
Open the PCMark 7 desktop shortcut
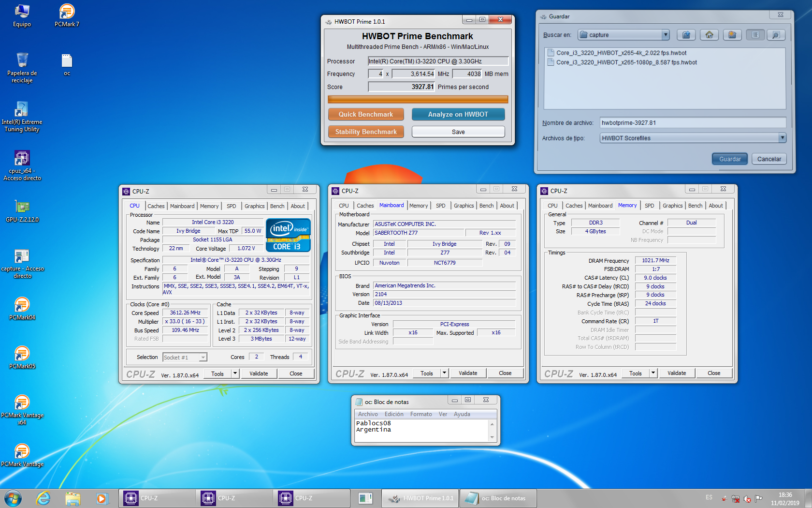tap(67, 15)
